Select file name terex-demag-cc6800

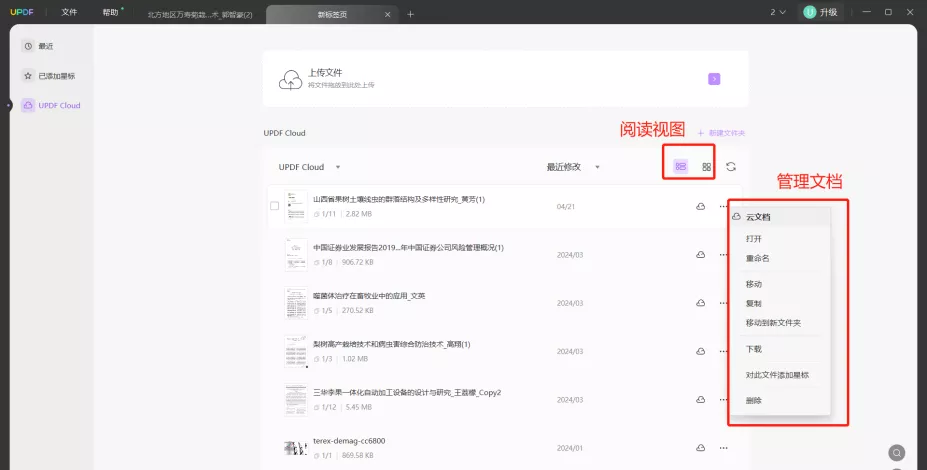pyautogui.click(x=349, y=441)
